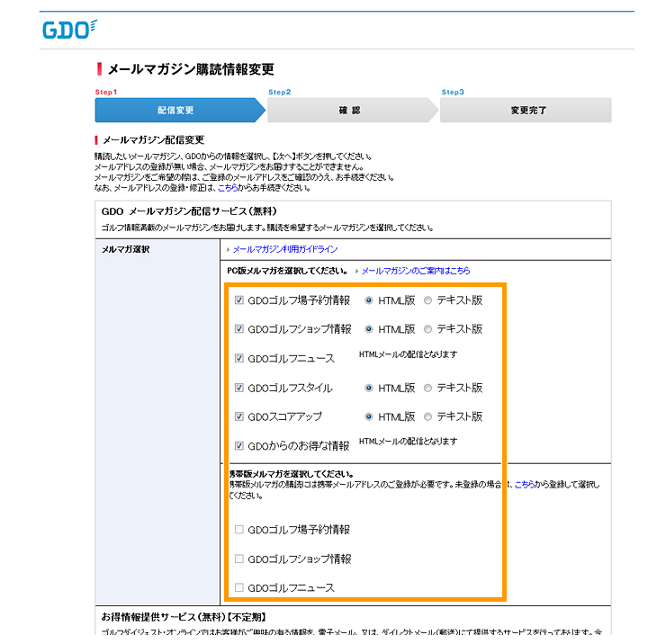Select HTML版 for GDOゴルフ場予約情報

(369, 300)
